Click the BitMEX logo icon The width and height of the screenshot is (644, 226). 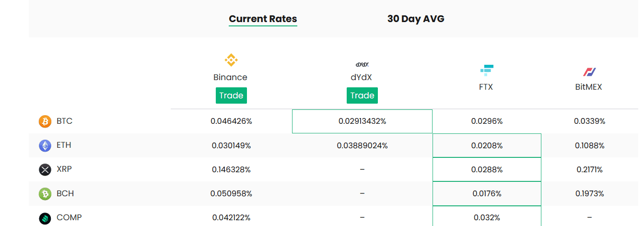click(589, 72)
